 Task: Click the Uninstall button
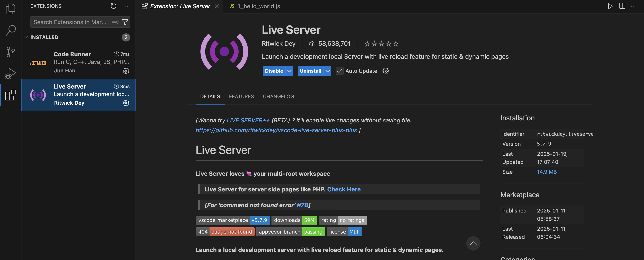310,71
